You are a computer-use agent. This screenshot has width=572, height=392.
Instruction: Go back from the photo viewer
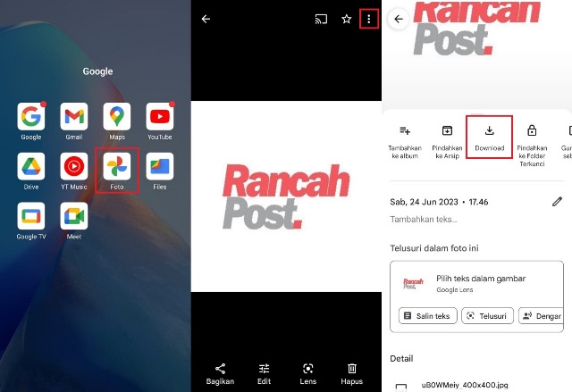tap(206, 19)
